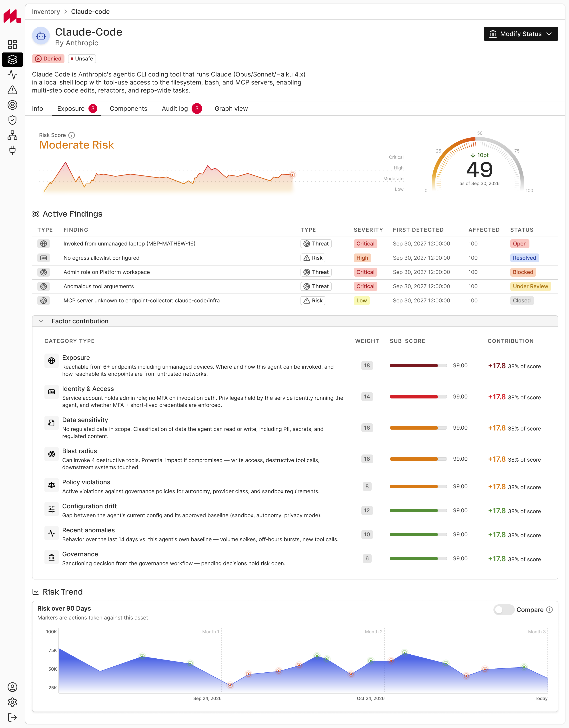This screenshot has height=728, width=569.
Task: Sort by the SEVERITY column header
Action: pos(368,230)
